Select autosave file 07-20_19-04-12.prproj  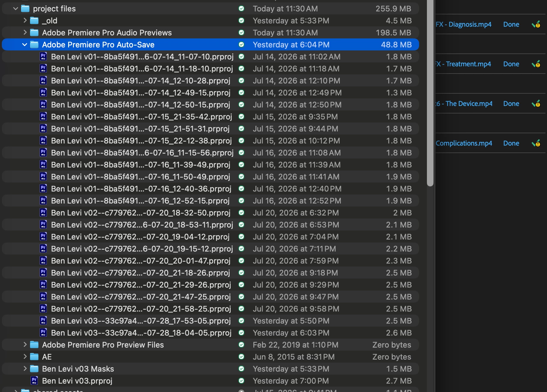click(140, 237)
